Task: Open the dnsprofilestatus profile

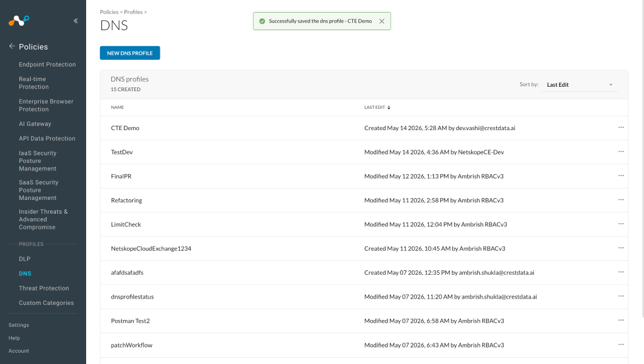Action: tap(132, 297)
